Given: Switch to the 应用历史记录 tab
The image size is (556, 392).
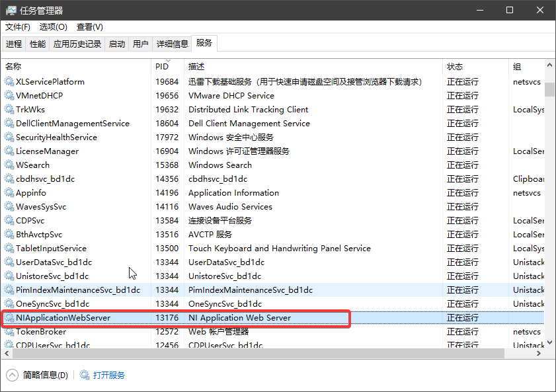Looking at the screenshot, I should coord(77,44).
